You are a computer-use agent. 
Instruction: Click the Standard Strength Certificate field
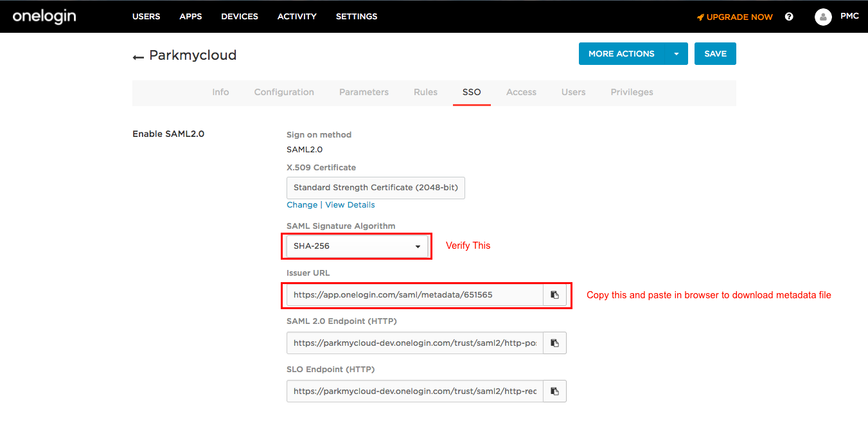(376, 188)
